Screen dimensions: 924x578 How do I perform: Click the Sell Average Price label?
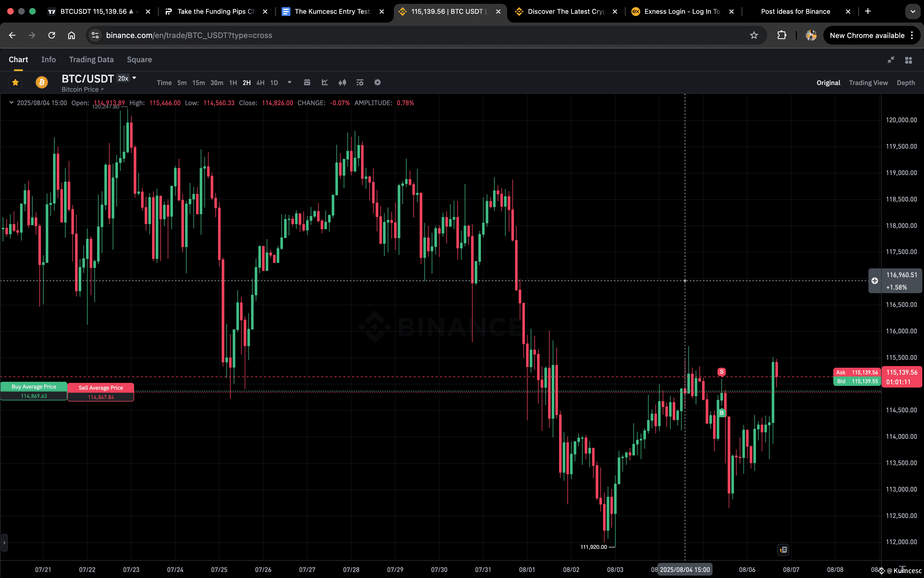(101, 388)
